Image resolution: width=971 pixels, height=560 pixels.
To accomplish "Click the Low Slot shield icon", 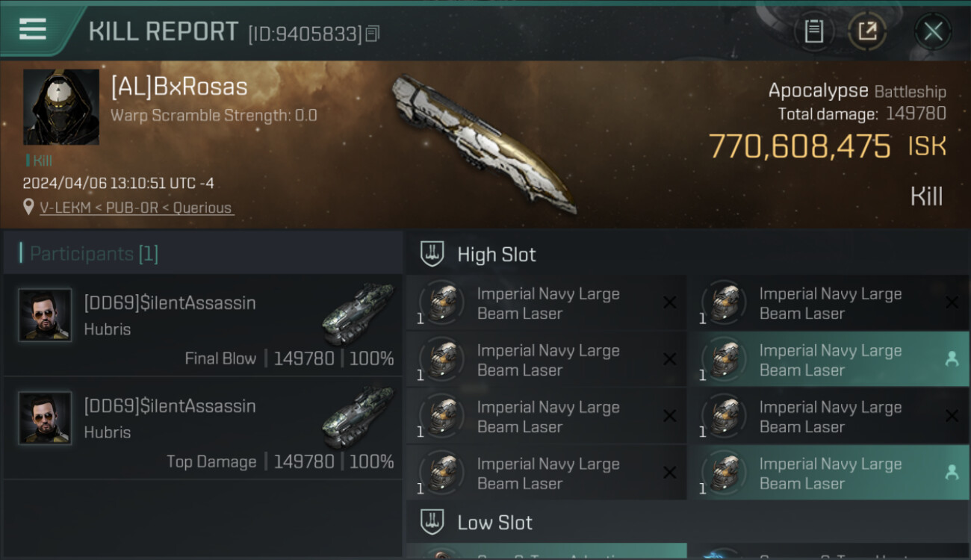I will click(x=432, y=522).
